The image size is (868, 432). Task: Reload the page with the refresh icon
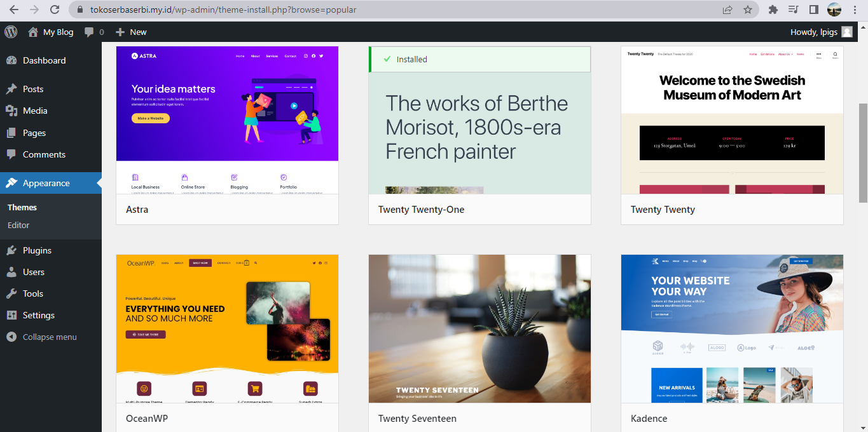click(x=55, y=10)
